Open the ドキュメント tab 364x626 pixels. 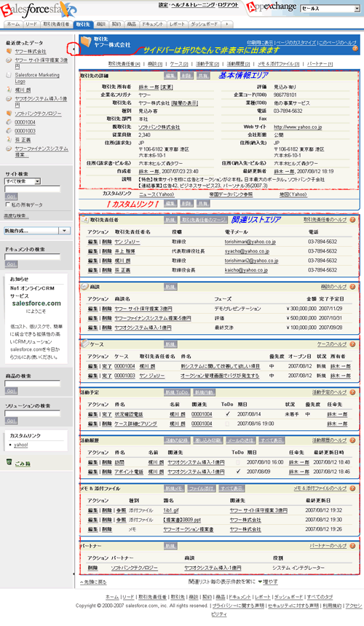[x=152, y=24]
